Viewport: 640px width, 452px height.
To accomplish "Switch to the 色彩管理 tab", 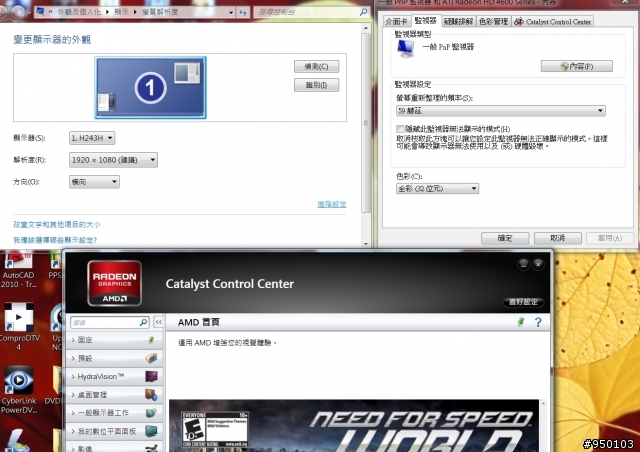I will pos(493,22).
